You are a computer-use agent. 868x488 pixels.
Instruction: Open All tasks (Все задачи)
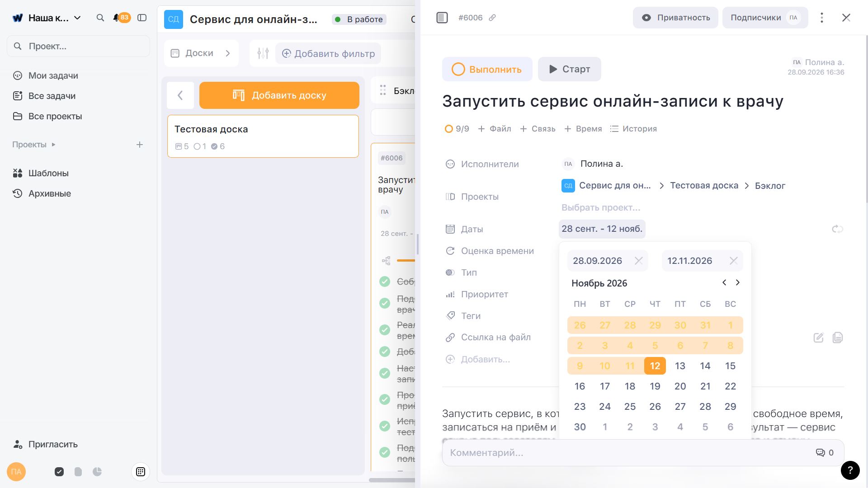tap(52, 96)
